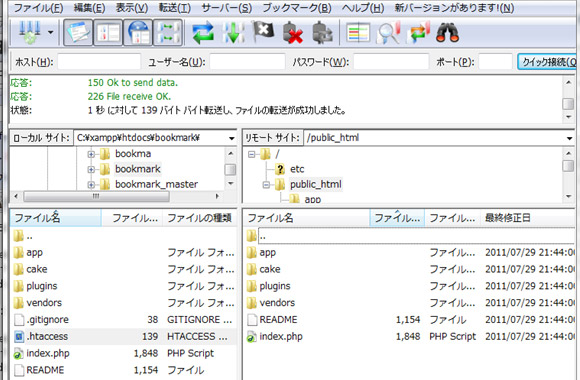Open the 新バージョンがあります! menu
Viewport: 580px width, 380px height.
pos(454,8)
